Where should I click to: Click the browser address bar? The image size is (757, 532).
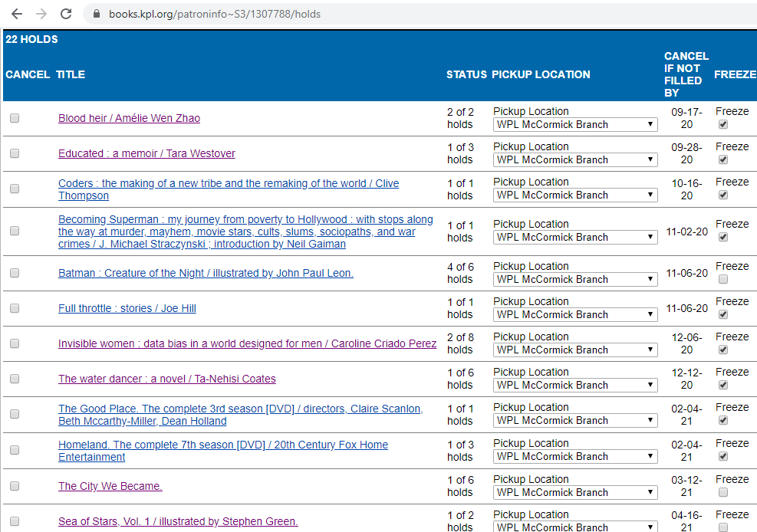click(307, 13)
